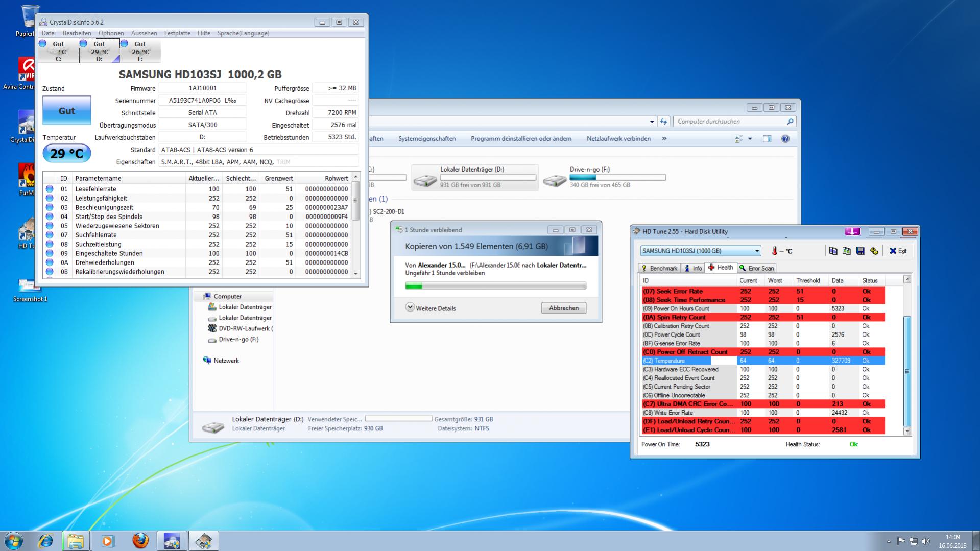The width and height of the screenshot is (980, 551).
Task: Click the magnifier icon in Explorer search box
Action: point(790,122)
